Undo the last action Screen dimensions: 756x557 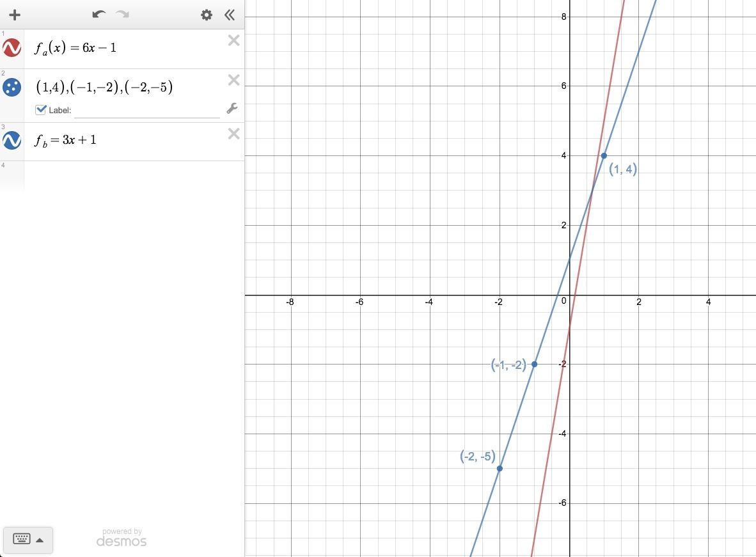(x=99, y=15)
